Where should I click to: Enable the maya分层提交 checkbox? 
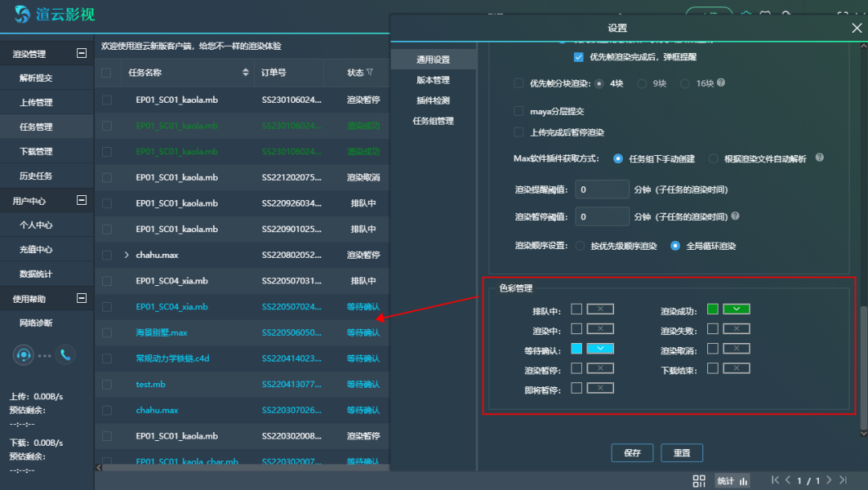click(x=518, y=111)
